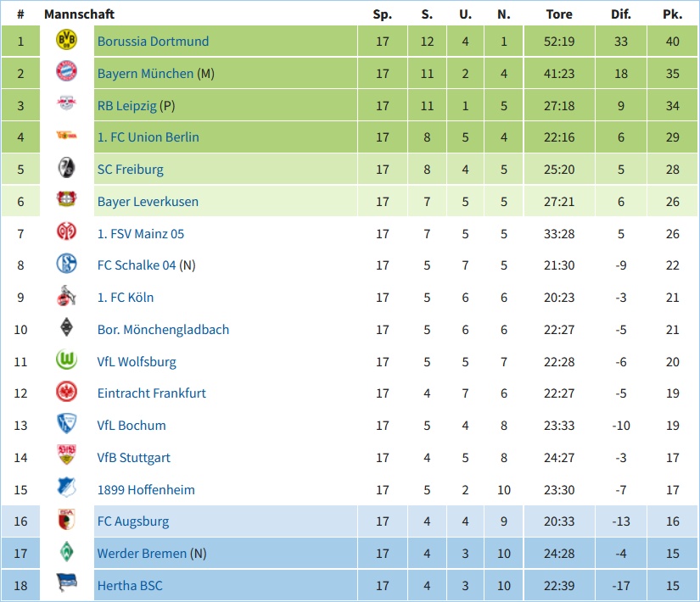Select the VfL Wolfsburg green logo
This screenshot has height=602, width=700.
66,360
